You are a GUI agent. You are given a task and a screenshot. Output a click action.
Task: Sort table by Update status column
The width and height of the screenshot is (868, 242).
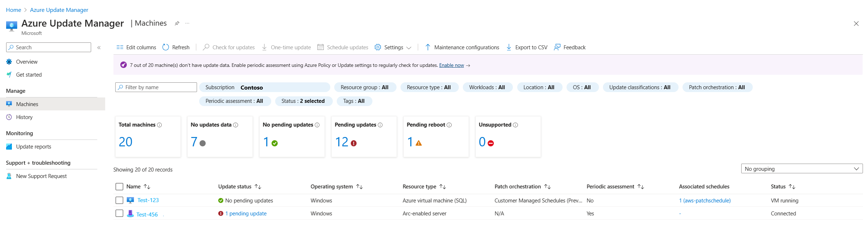click(x=258, y=187)
